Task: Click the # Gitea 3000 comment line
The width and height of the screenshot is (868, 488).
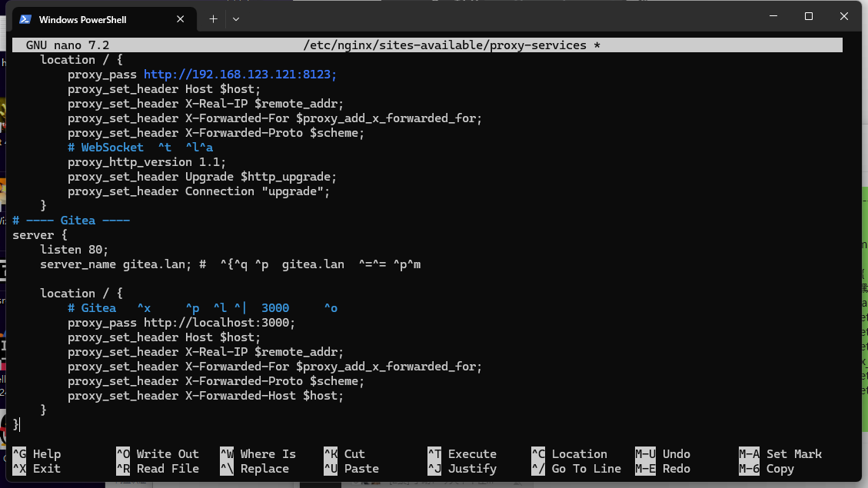Action: click(x=203, y=308)
